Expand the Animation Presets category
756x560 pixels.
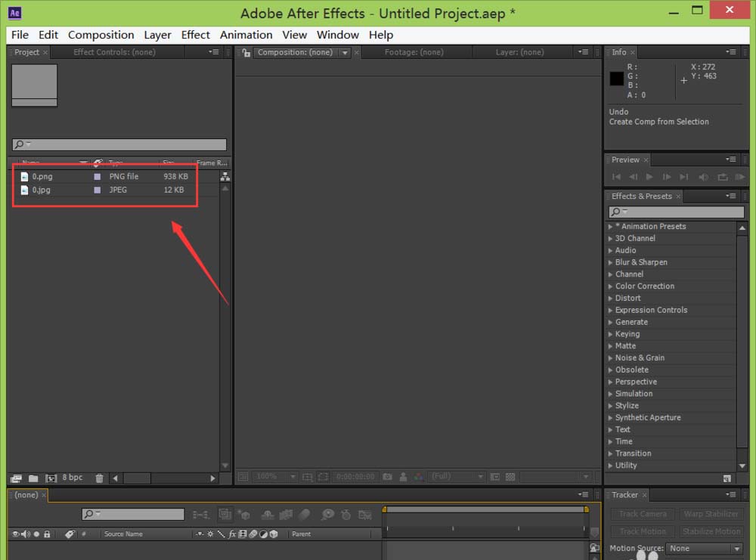pyautogui.click(x=610, y=227)
